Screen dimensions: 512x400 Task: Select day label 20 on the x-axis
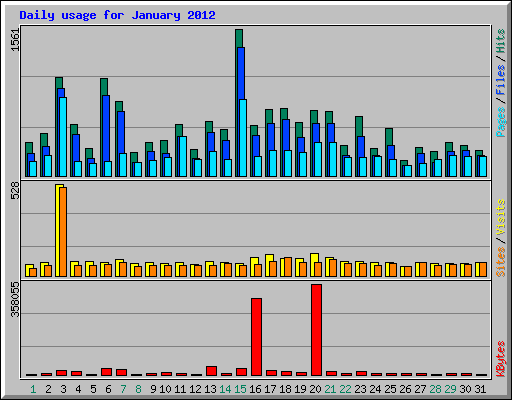315,389
